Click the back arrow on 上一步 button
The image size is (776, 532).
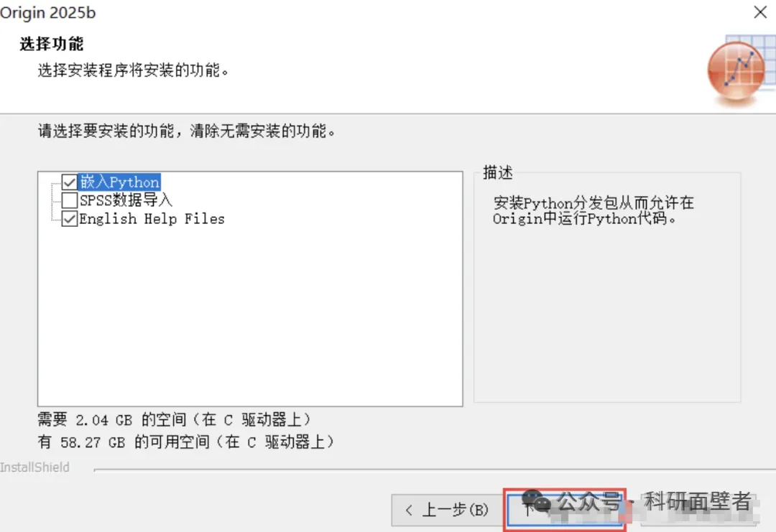pos(408,510)
